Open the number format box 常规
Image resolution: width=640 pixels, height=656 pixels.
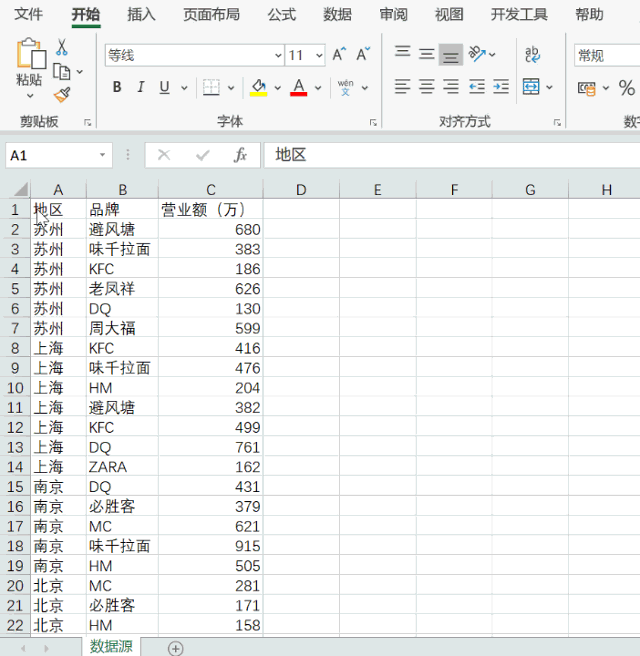(x=607, y=55)
